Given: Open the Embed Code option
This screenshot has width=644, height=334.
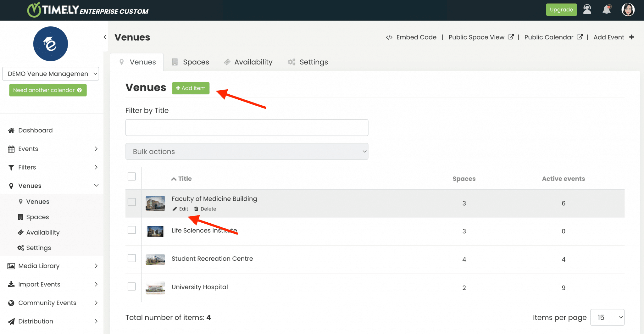Looking at the screenshot, I should pyautogui.click(x=416, y=37).
